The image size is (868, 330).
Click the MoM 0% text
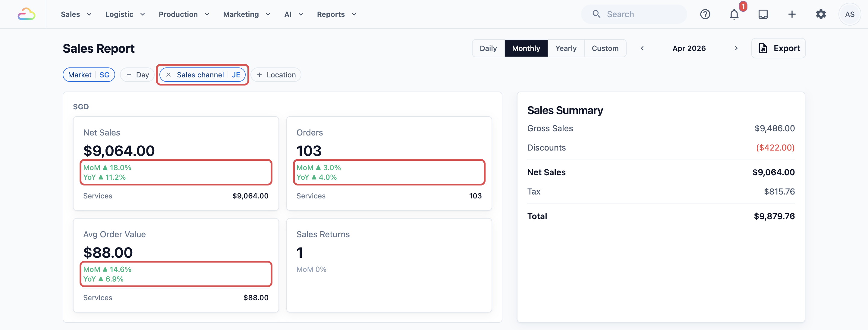(311, 269)
